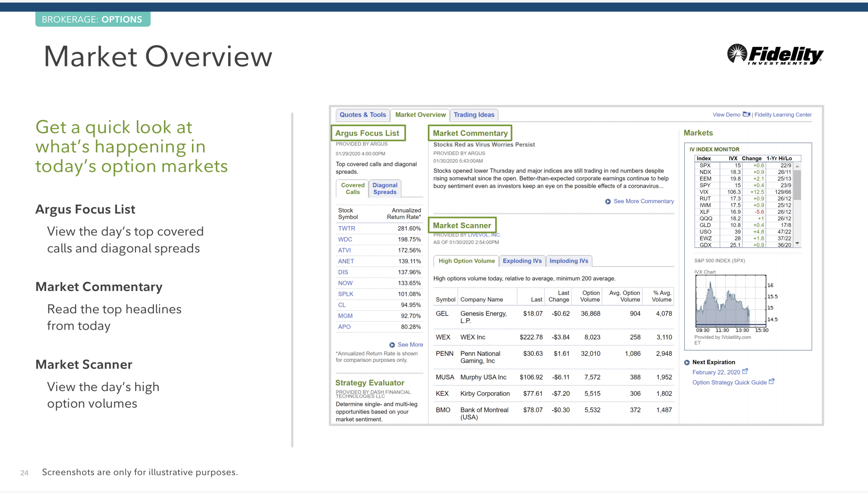Show the Imploding IVs tab
The image size is (868, 493).
point(568,261)
